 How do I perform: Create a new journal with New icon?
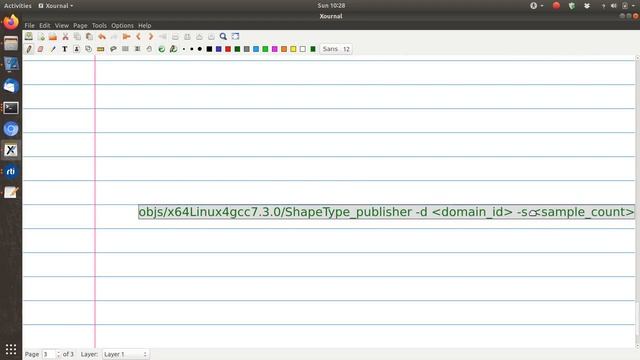41,36
